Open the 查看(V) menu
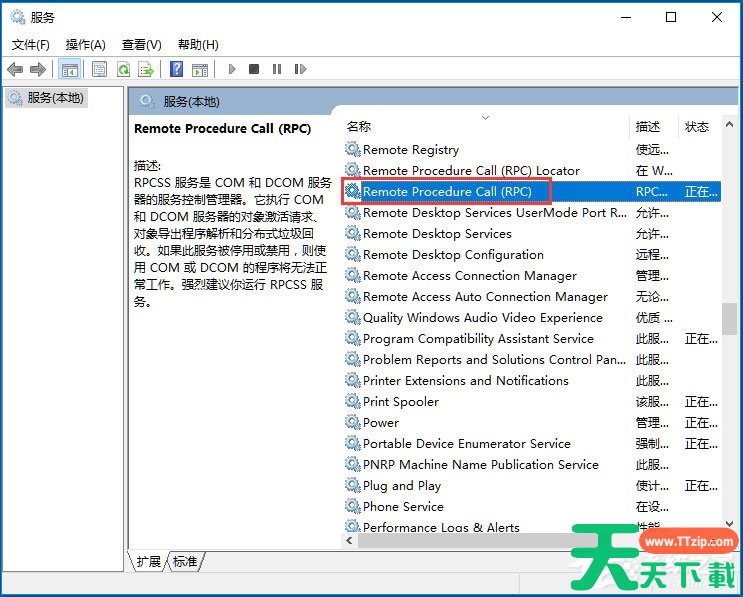 142,45
